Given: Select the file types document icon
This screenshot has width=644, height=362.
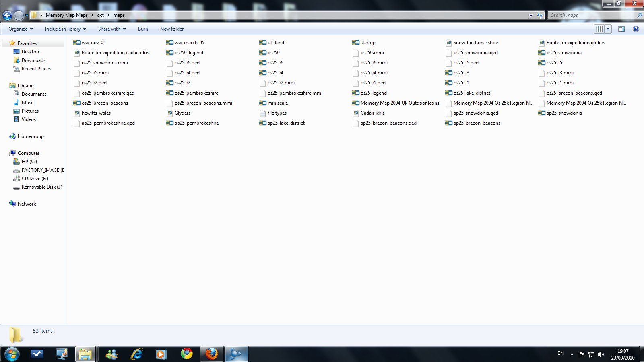Looking at the screenshot, I should (262, 113).
